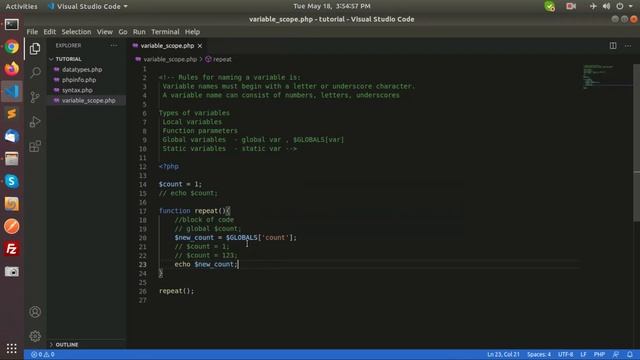
Task: Click the repeat breadcrumb symbol
Action: pyautogui.click(x=222, y=60)
